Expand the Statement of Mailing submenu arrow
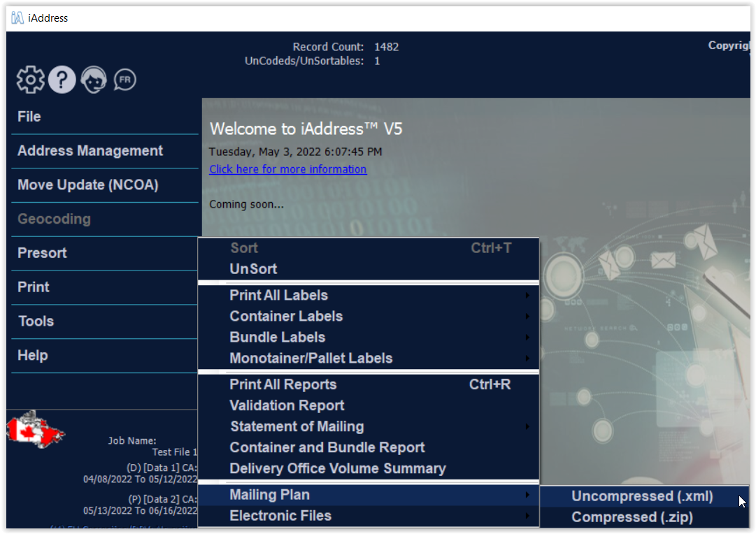 pos(527,426)
